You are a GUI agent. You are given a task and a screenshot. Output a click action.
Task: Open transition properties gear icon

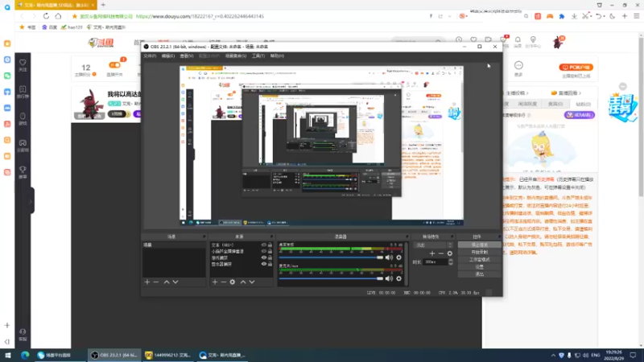(450, 253)
